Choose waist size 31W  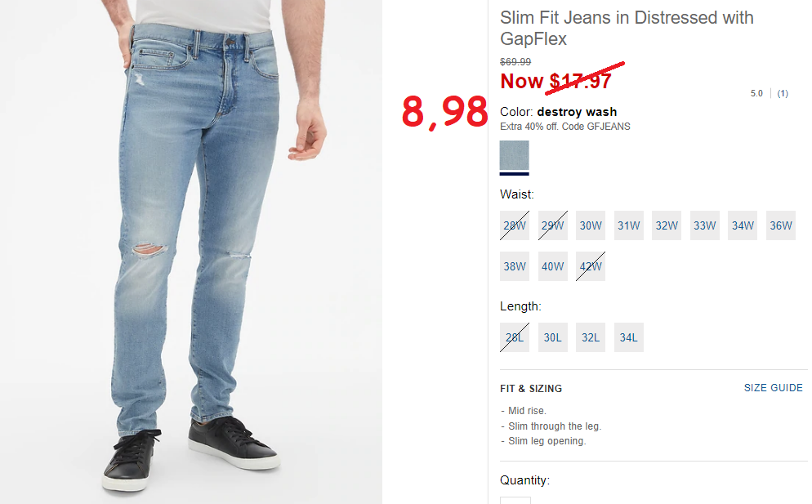629,225
